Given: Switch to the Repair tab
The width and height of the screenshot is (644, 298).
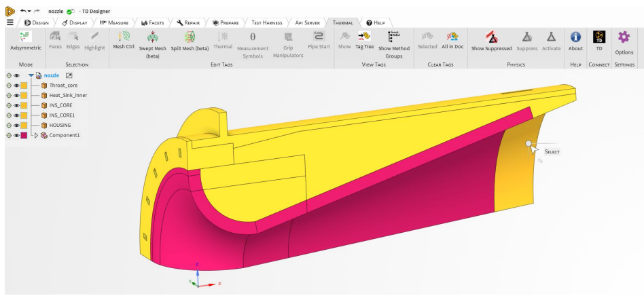Looking at the screenshot, I should 188,22.
